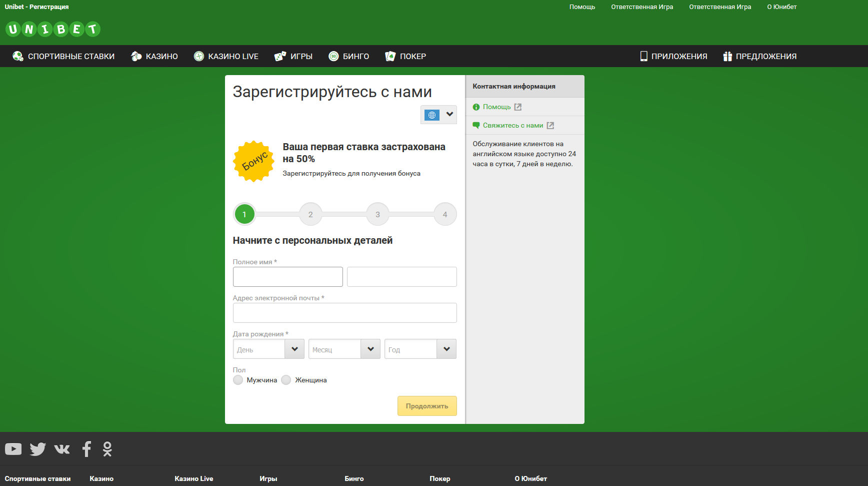868x486 pixels.
Task: Click the footer О Юнибет link
Action: click(530, 478)
